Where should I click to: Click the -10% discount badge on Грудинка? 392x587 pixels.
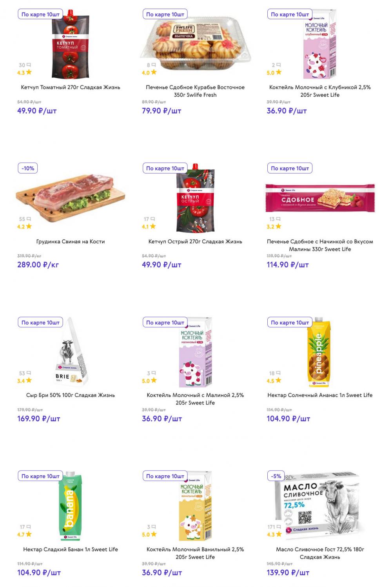(28, 168)
